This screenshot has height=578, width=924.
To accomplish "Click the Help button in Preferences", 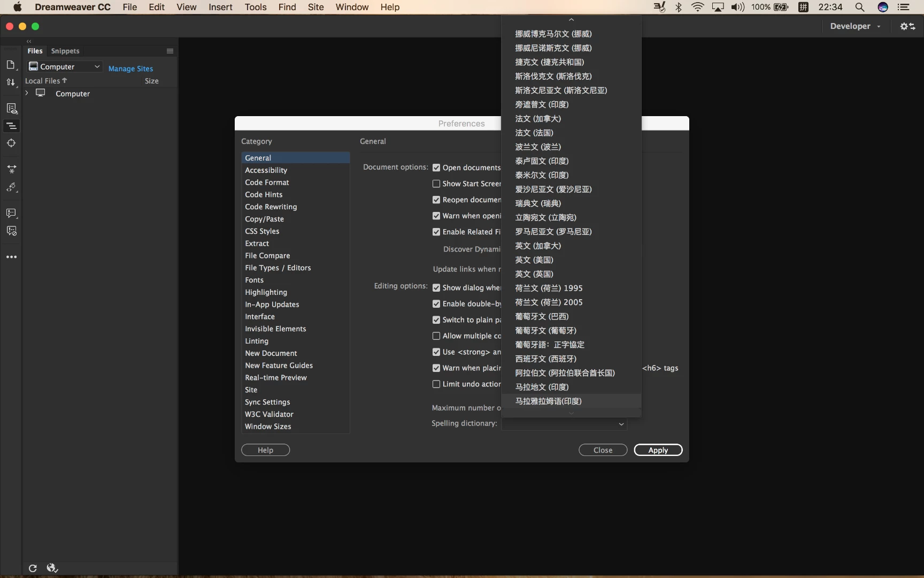I will coord(265,450).
